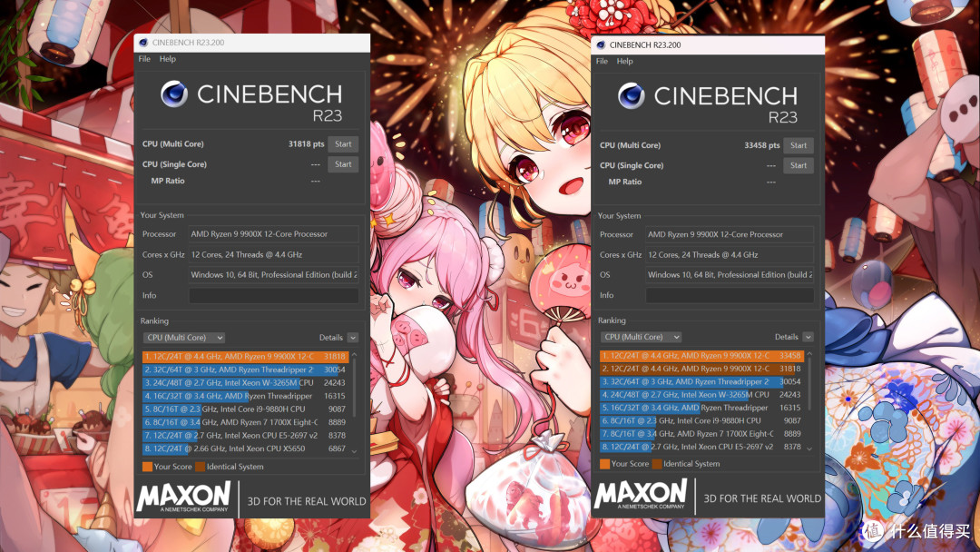Select Ryzen 9 9900X 33458 row, right window
The height and width of the screenshot is (552, 980).
[701, 356]
